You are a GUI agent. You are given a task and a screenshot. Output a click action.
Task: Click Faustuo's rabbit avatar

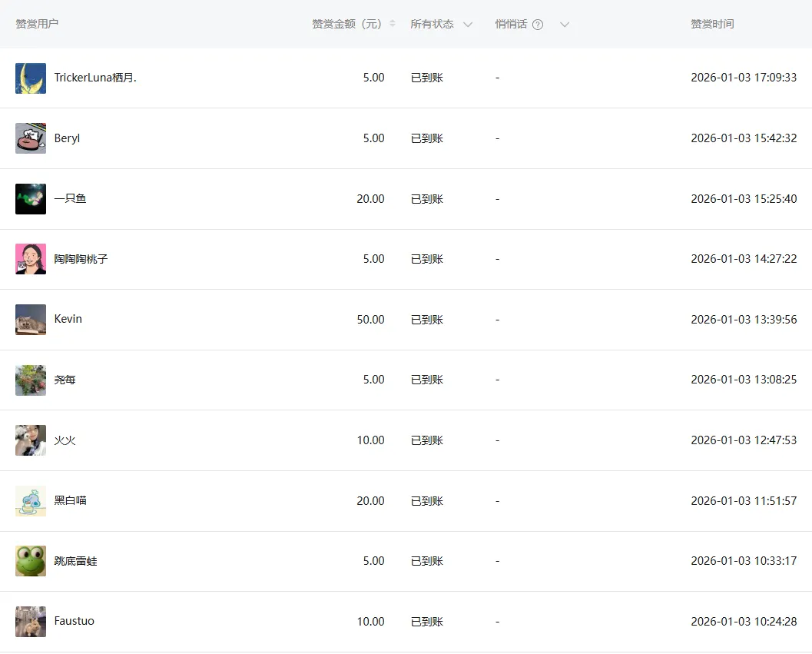pyautogui.click(x=31, y=622)
